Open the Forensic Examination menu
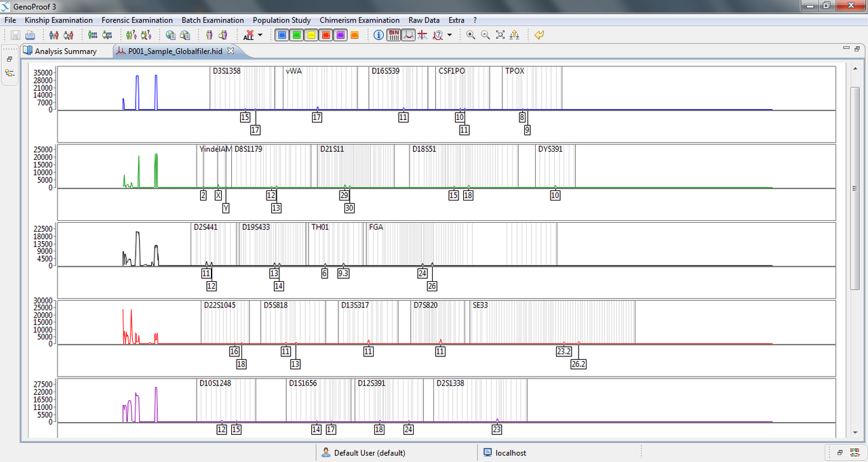This screenshot has height=462, width=868. [137, 20]
